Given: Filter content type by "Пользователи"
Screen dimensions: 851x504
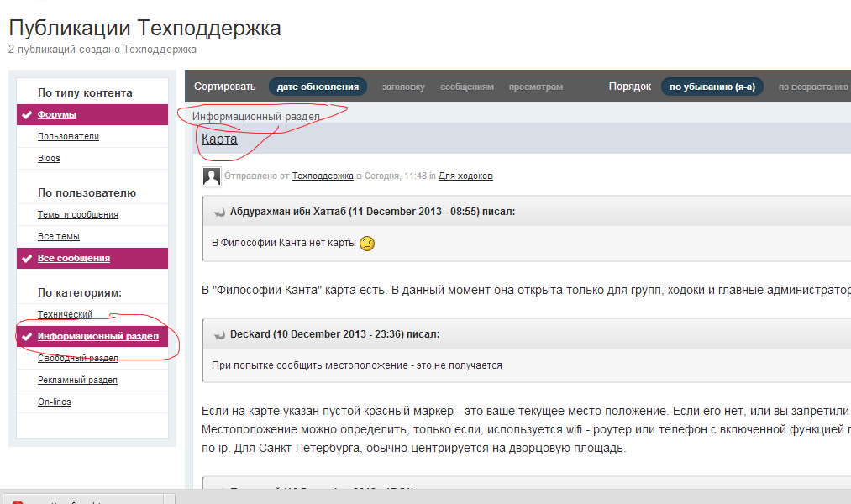Looking at the screenshot, I should click(68, 136).
